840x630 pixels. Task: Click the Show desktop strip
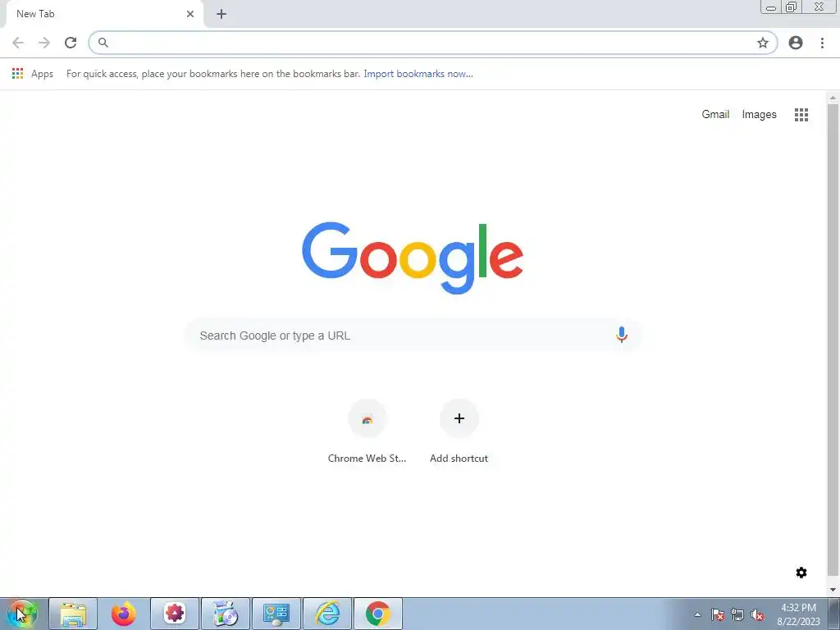834,614
